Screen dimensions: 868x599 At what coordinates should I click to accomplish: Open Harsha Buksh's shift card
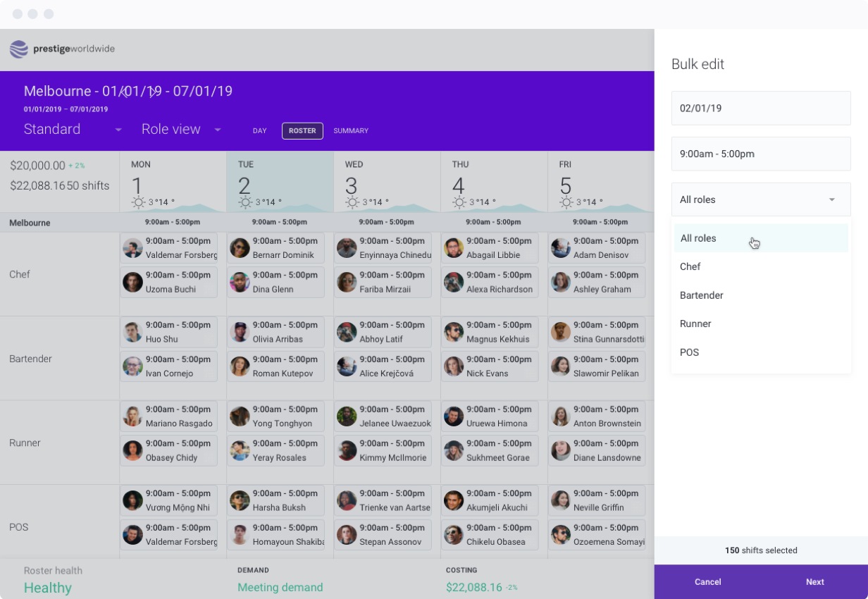[276, 501]
